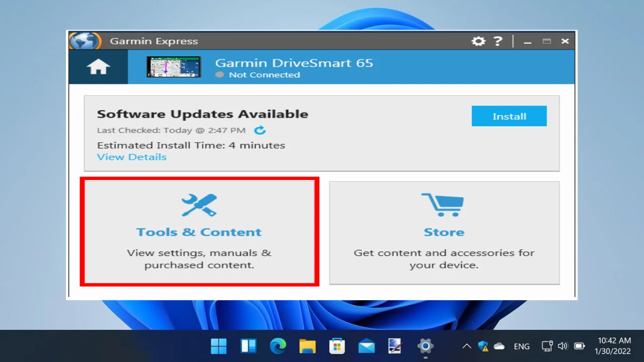Open the help question mark
Screen dimensions: 644x362
pos(498,41)
